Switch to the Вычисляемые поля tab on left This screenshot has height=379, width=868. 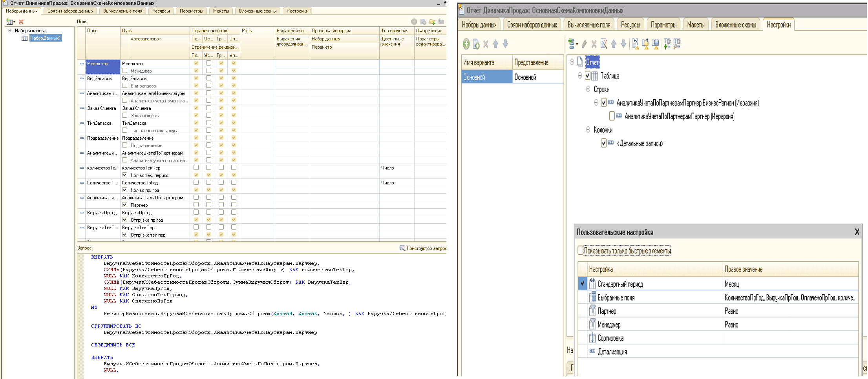point(122,11)
